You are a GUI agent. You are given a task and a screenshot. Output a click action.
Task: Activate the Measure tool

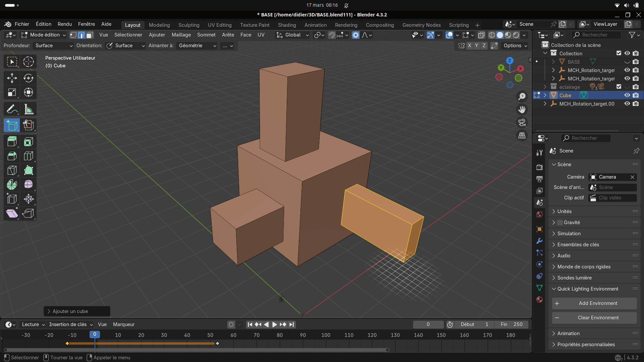[29, 109]
